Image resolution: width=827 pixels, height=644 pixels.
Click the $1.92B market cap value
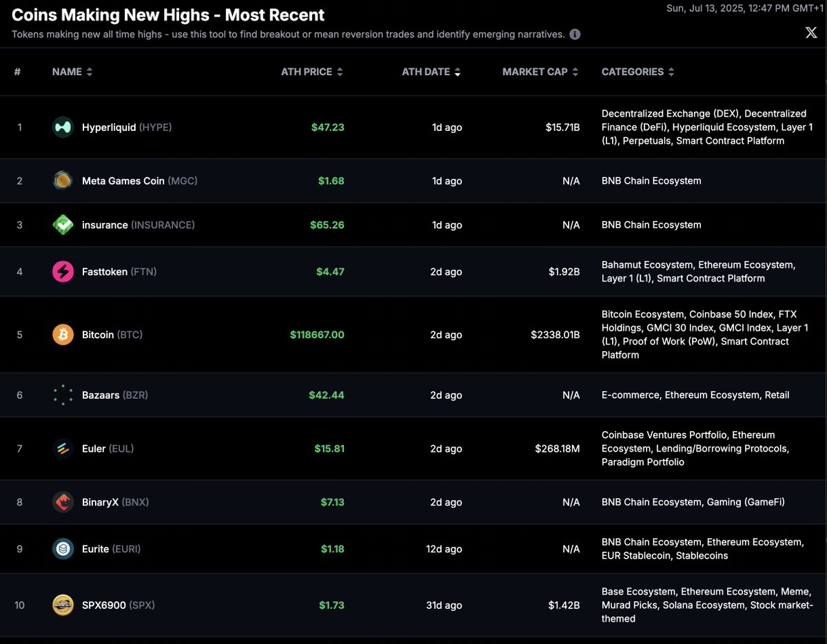point(564,272)
